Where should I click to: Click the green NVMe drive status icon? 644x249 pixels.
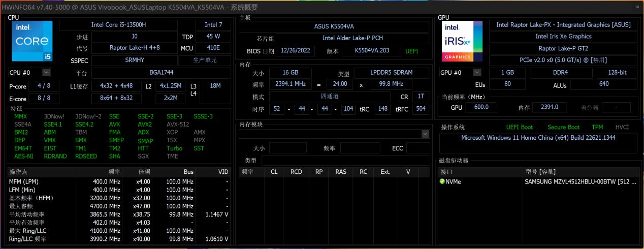[x=442, y=181]
